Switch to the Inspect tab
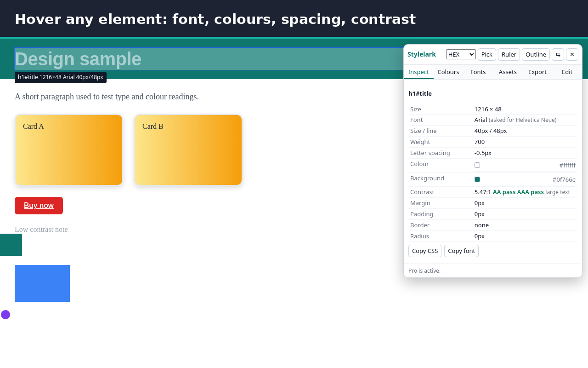This screenshot has height=368, width=588. click(418, 72)
